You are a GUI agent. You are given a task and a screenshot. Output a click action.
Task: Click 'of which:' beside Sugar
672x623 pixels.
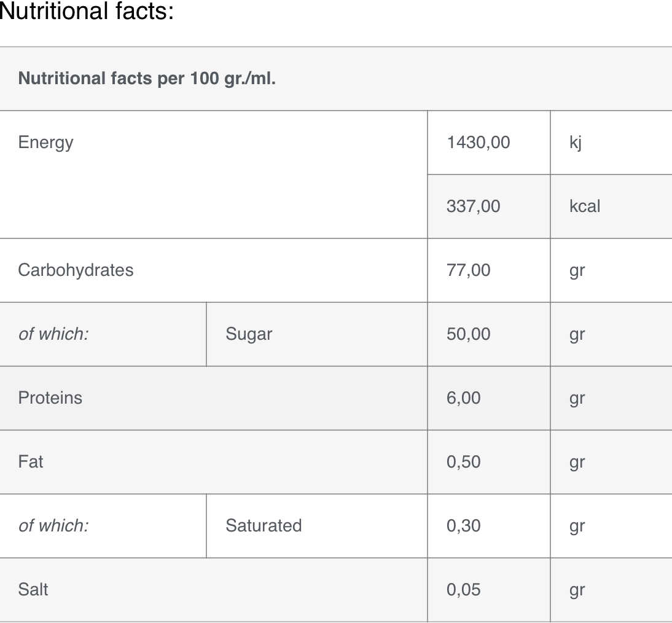(53, 334)
